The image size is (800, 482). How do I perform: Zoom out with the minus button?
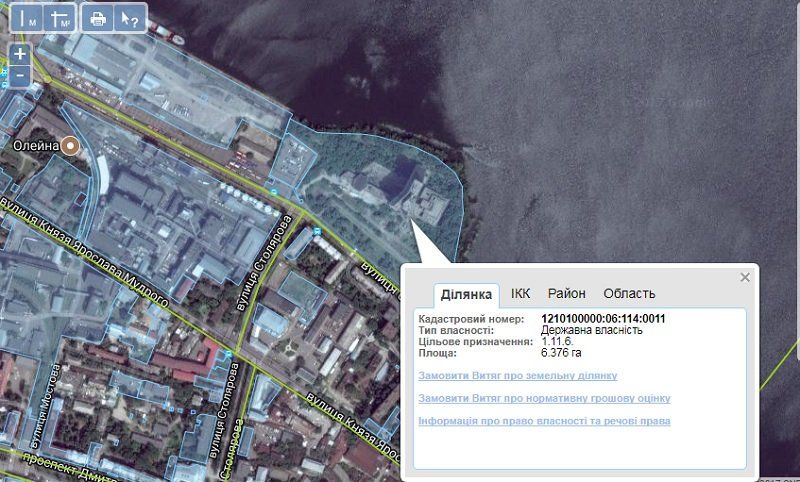click(20, 75)
